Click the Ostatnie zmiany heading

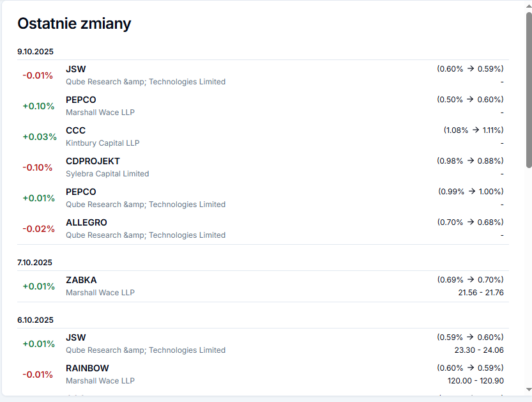pyautogui.click(x=74, y=24)
